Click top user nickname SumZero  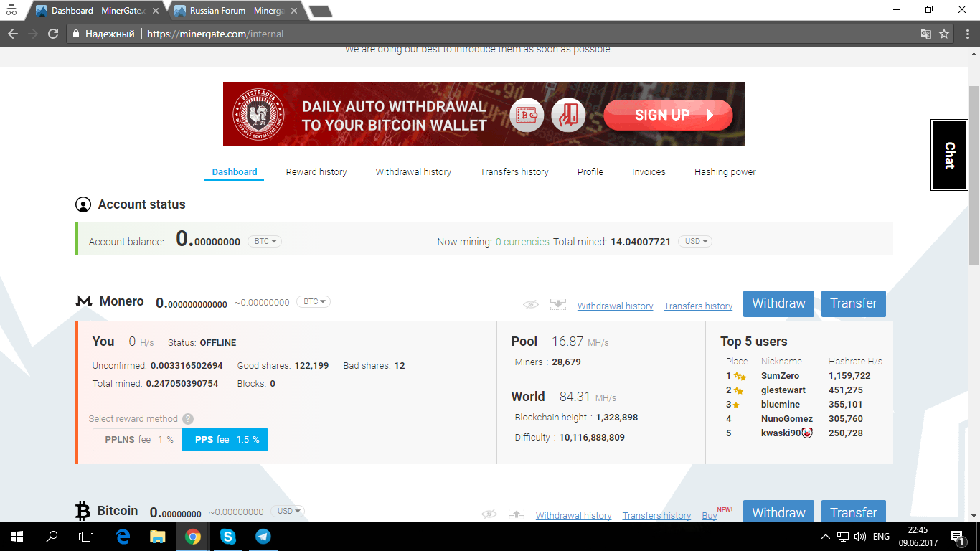pos(780,376)
